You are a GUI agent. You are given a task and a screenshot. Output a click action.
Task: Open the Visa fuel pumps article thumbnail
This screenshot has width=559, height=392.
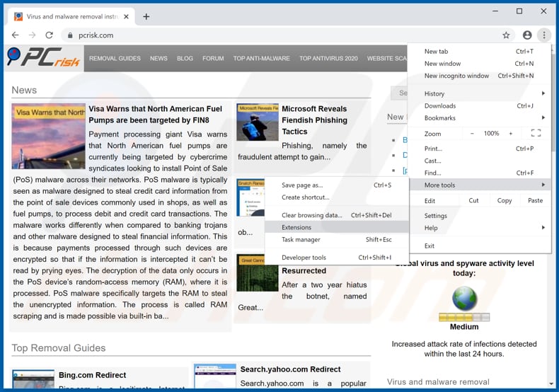coord(48,136)
